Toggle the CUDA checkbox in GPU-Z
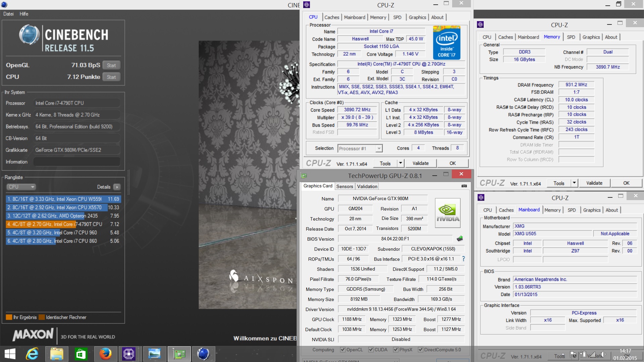 pyautogui.click(x=371, y=350)
